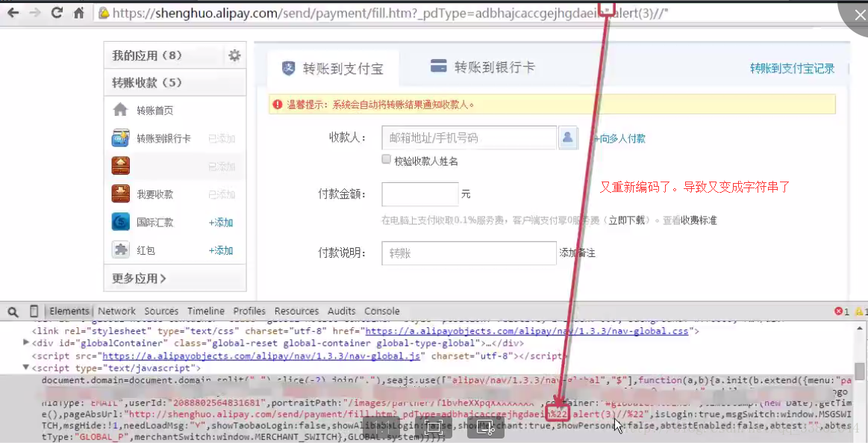Click the lock icon in address bar

tap(103, 13)
